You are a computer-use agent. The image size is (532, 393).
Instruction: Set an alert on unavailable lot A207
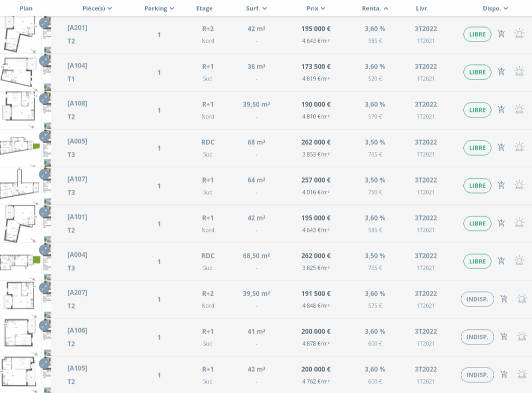point(522,298)
